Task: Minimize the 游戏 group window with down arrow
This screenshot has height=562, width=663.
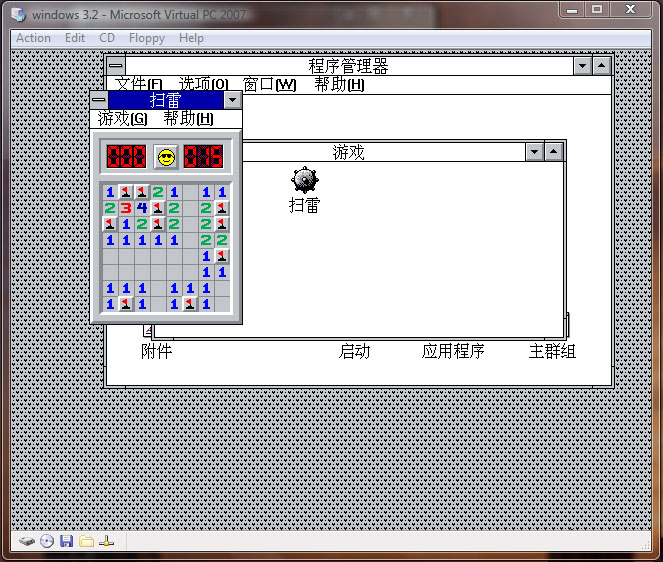Action: coord(534,152)
